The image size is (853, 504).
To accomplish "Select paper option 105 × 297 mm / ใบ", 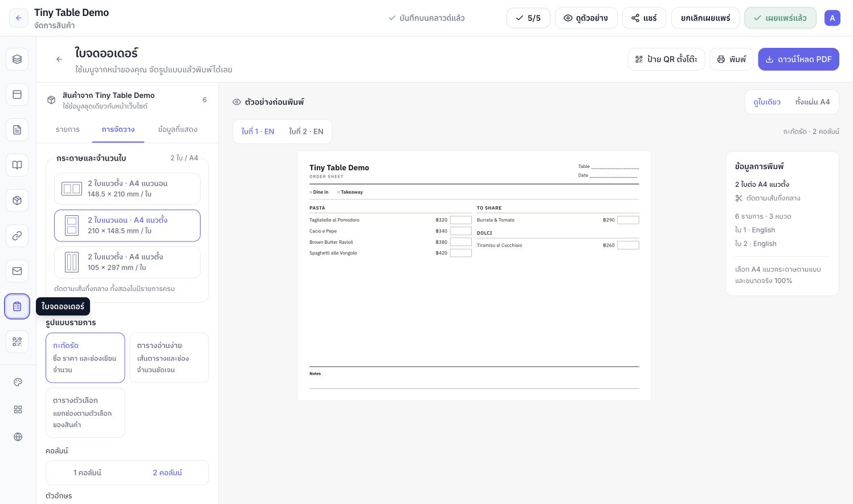I will point(127,262).
